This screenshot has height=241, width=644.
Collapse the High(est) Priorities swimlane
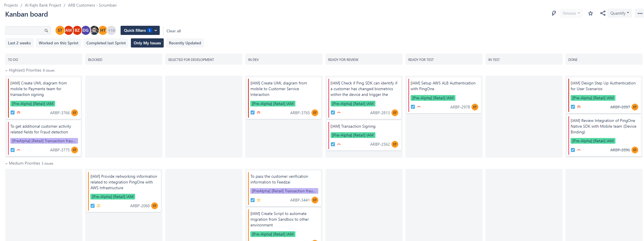tap(7, 70)
